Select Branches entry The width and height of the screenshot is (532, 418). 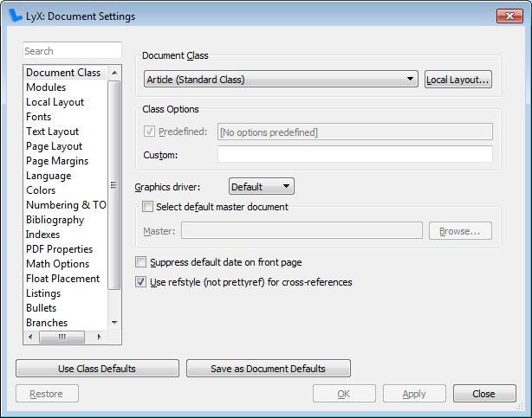[x=66, y=323]
